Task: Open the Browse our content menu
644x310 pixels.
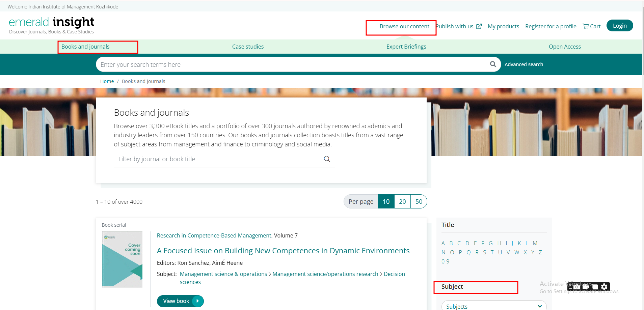Action: pos(404,26)
